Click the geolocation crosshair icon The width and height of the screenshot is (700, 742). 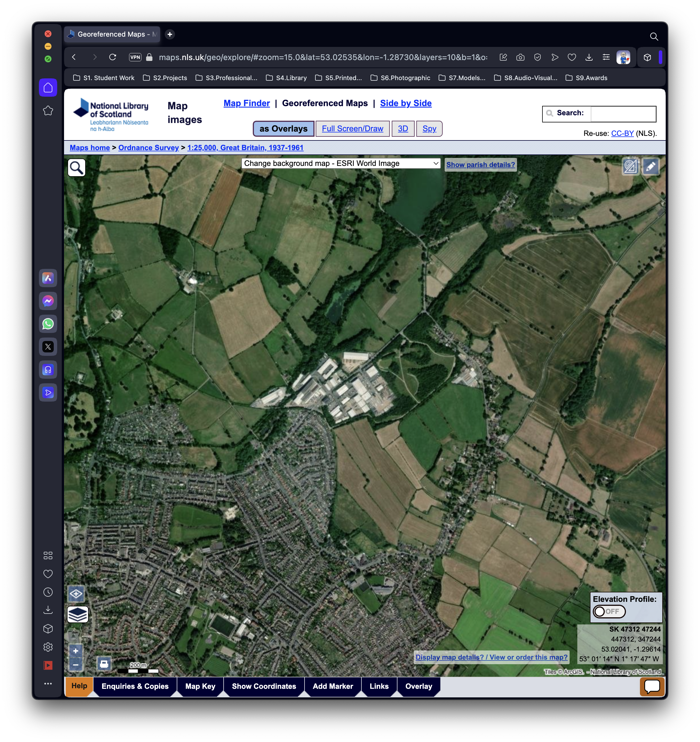(x=76, y=594)
